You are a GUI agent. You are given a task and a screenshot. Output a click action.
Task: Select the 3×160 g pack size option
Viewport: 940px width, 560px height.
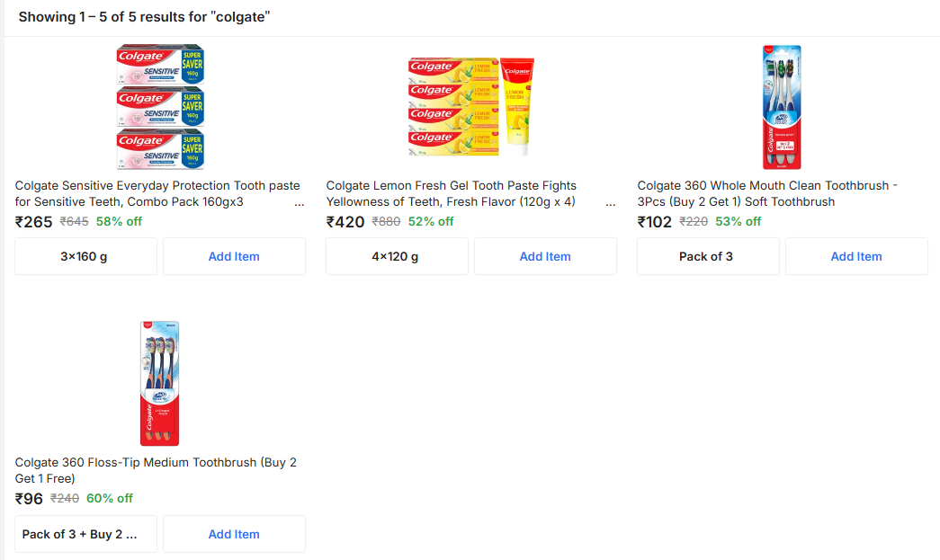point(85,256)
